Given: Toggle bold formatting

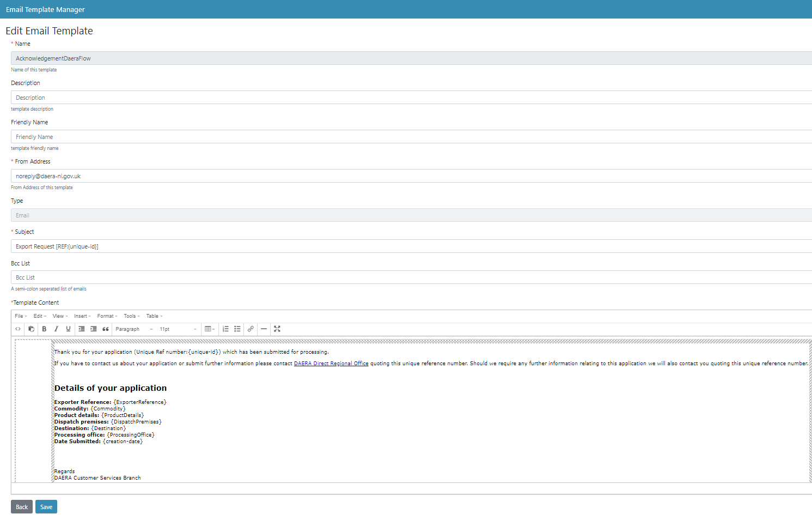Looking at the screenshot, I should coord(44,329).
